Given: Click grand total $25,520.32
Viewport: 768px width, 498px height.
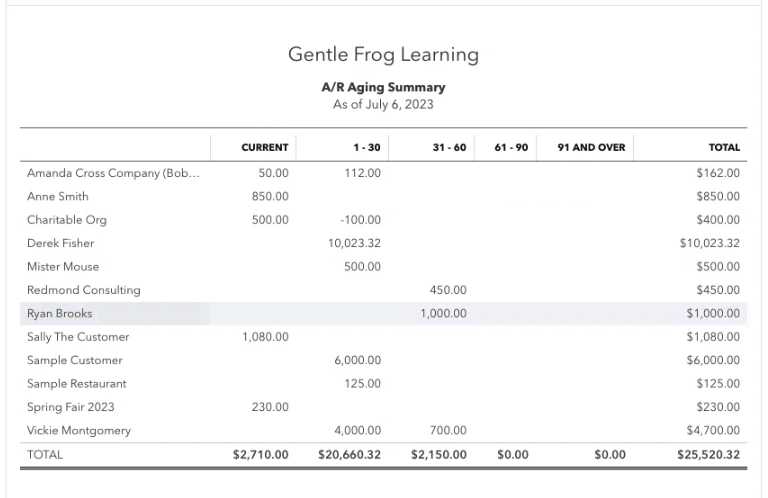Looking at the screenshot, I should tap(708, 455).
